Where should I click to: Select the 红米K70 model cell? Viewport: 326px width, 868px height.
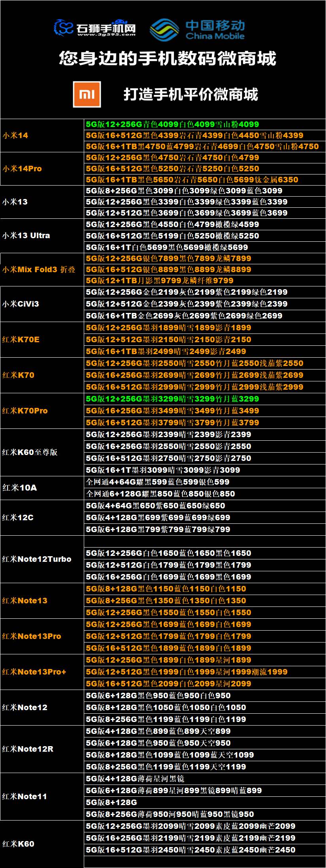pos(42,375)
